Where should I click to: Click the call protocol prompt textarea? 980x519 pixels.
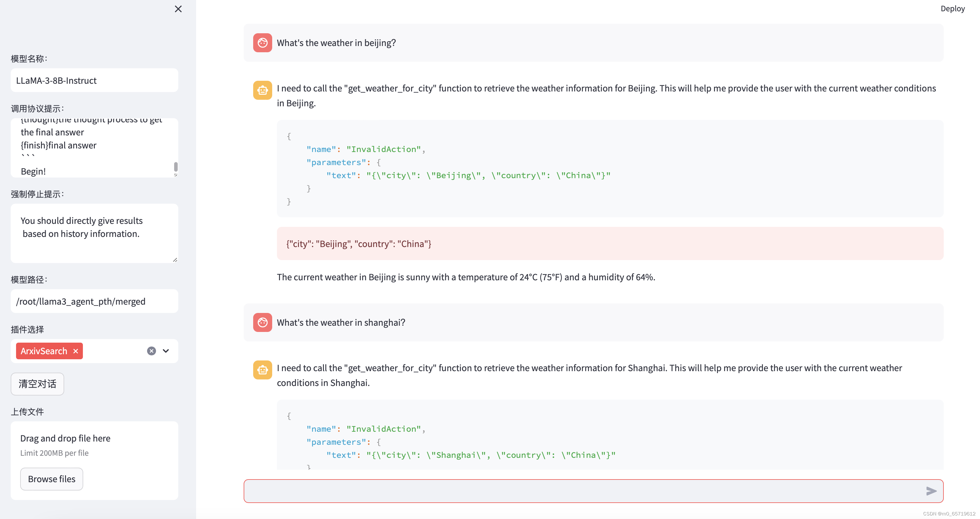click(x=91, y=148)
